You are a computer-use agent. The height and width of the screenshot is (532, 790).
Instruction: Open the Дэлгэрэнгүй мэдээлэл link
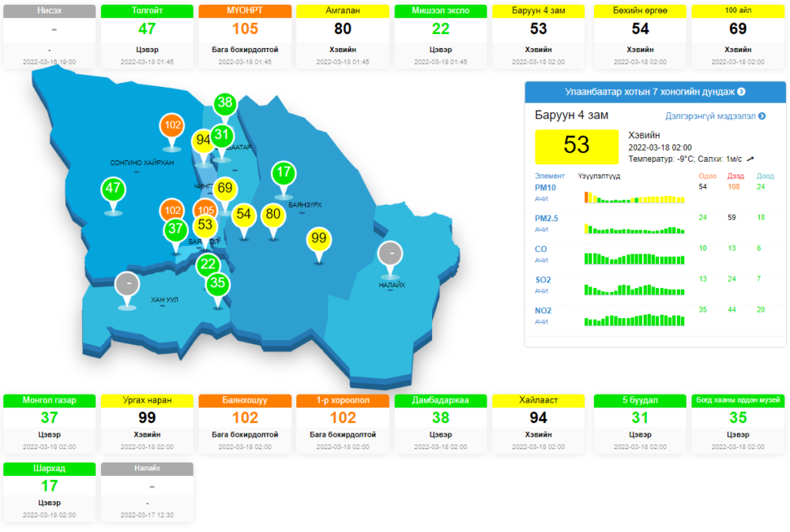pos(715,116)
